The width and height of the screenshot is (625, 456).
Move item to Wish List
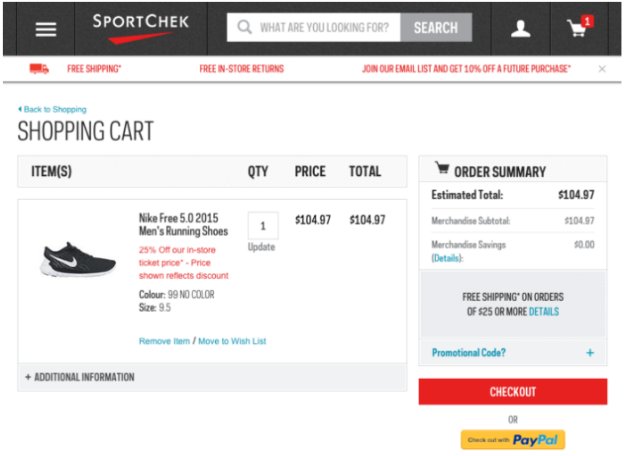pos(232,341)
